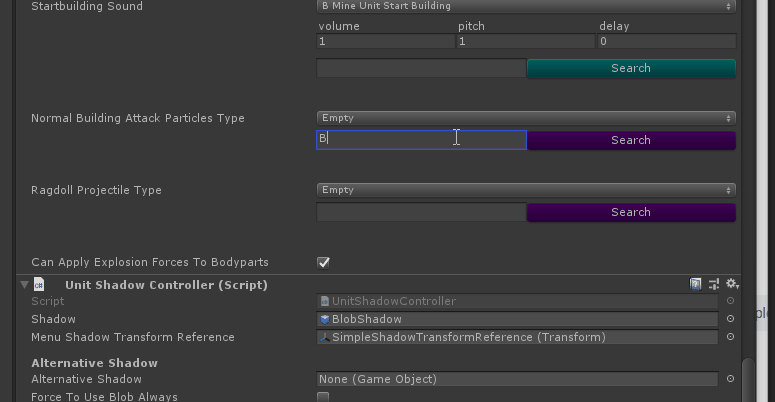775x402 pixels.
Task: Click Force To Use Blob Always label
Action: tap(104, 397)
